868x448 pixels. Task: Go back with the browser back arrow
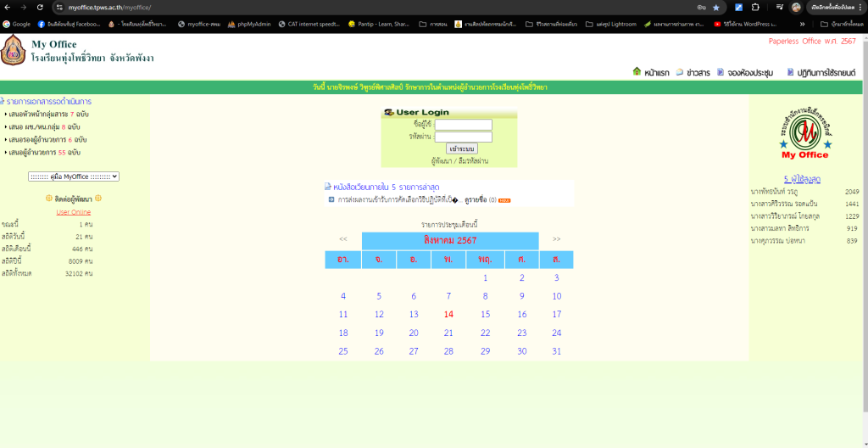7,8
